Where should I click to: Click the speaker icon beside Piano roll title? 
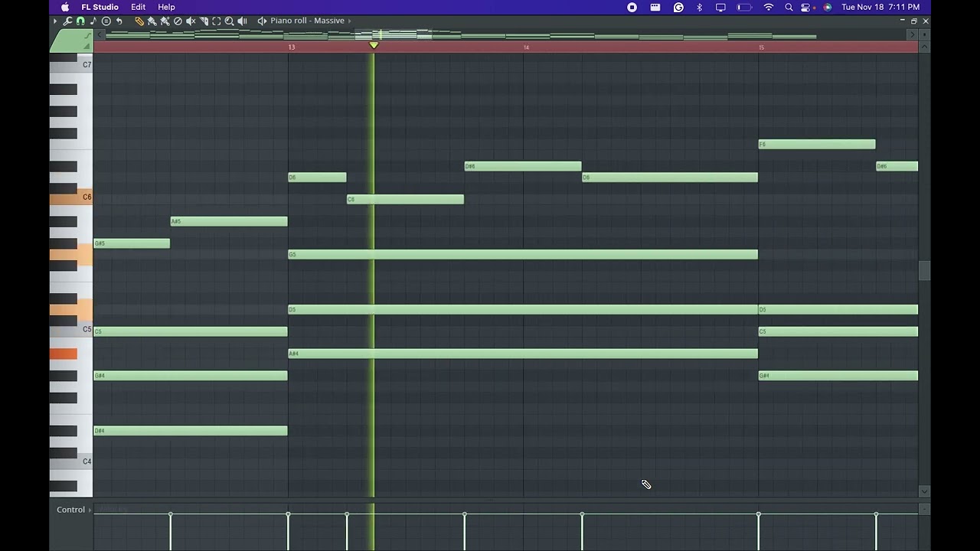pyautogui.click(x=262, y=21)
